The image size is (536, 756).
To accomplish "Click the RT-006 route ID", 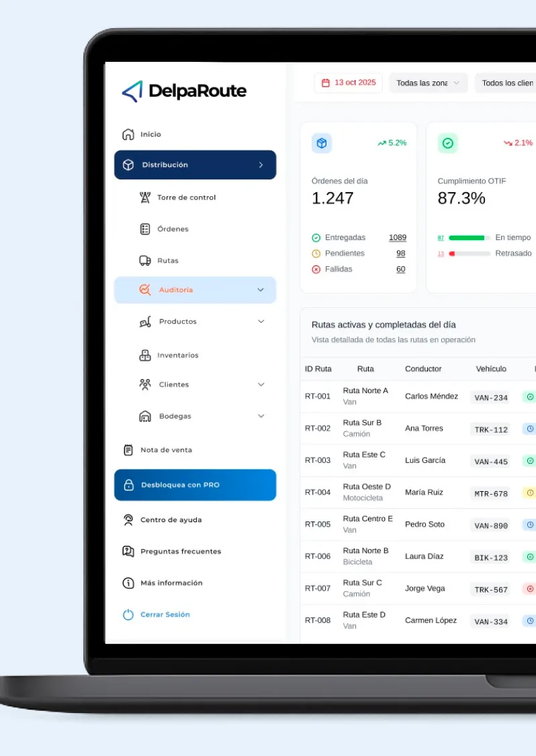I will [318, 556].
